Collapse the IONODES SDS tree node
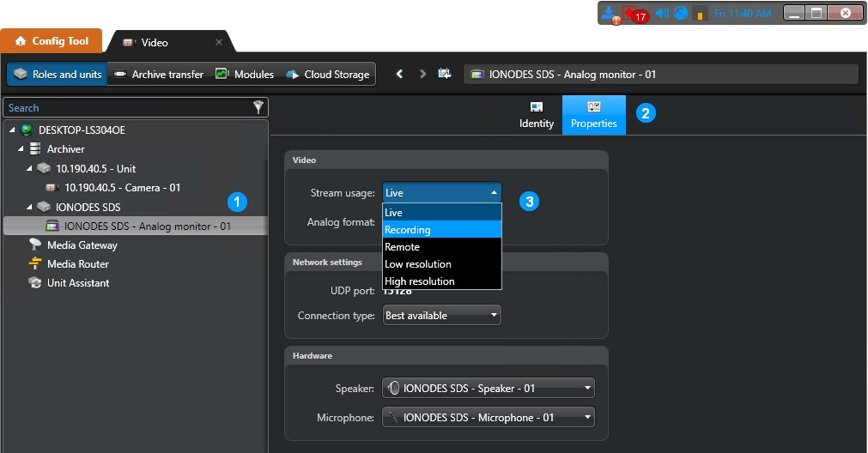868x453 pixels. click(30, 207)
